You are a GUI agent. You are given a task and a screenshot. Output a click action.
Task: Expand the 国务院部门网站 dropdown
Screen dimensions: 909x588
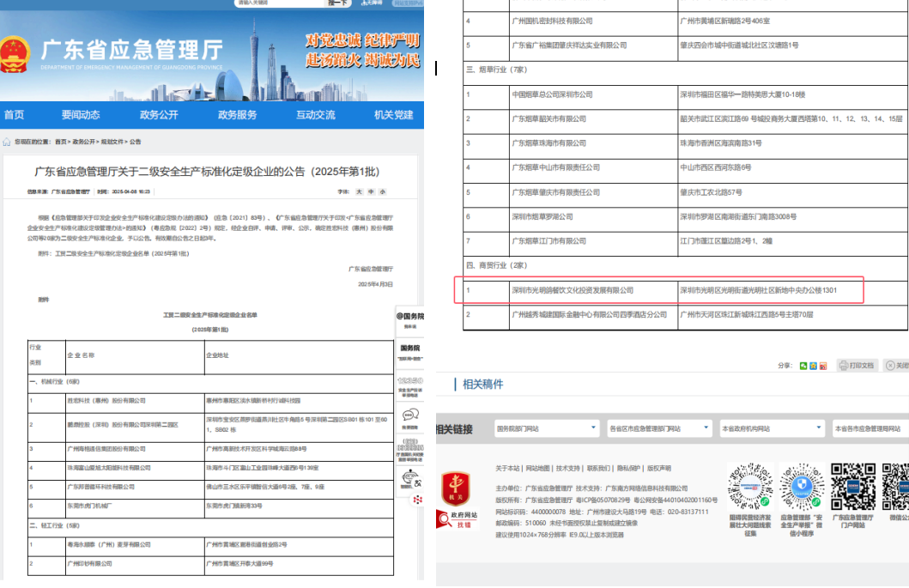point(546,427)
